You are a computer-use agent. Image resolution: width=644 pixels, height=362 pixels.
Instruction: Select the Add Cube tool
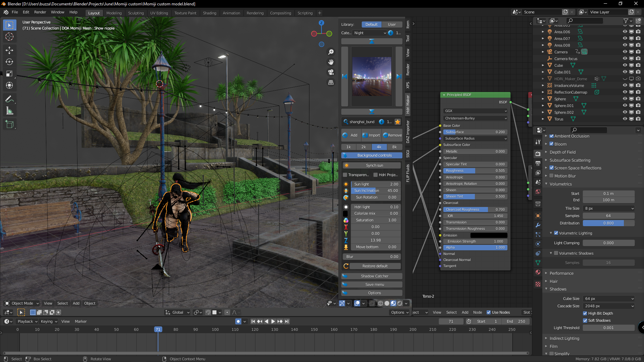[x=9, y=124]
